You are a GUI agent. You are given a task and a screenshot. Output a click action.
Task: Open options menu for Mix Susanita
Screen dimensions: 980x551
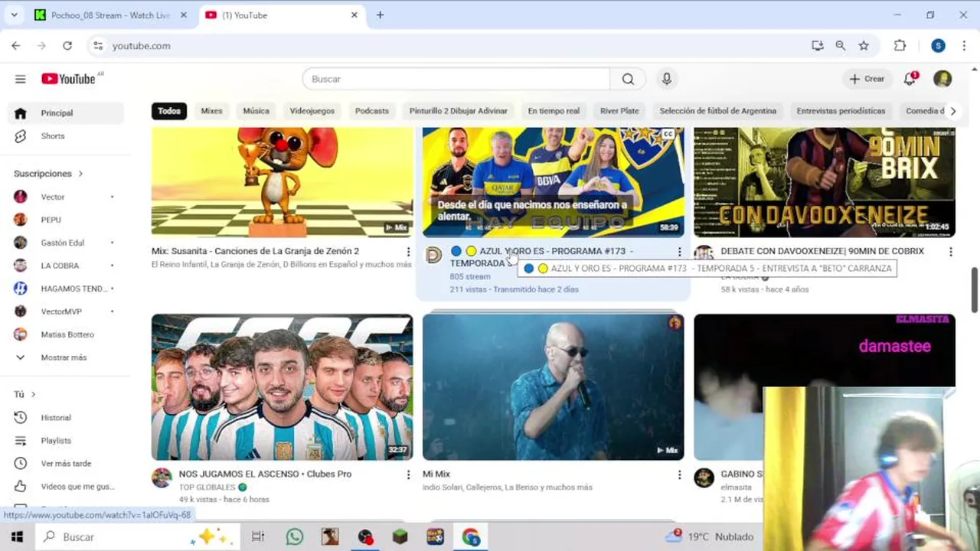pyautogui.click(x=408, y=252)
